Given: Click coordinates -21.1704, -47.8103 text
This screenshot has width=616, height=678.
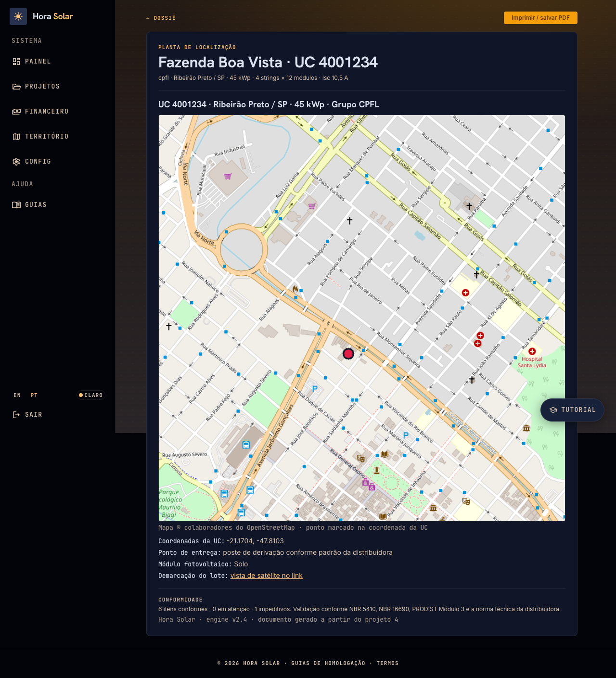Looking at the screenshot, I should coord(255,541).
